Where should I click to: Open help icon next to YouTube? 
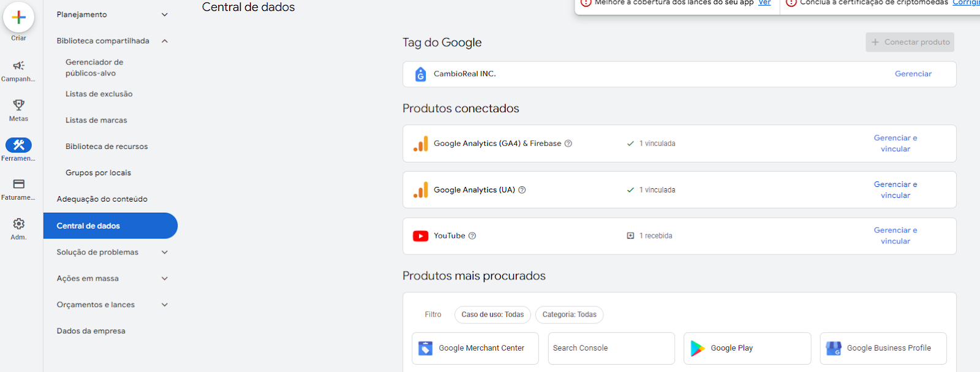472,236
